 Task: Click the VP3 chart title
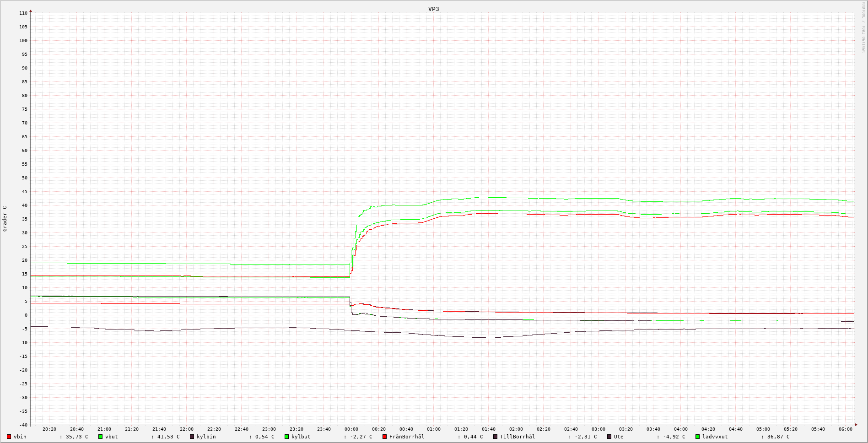(x=433, y=9)
